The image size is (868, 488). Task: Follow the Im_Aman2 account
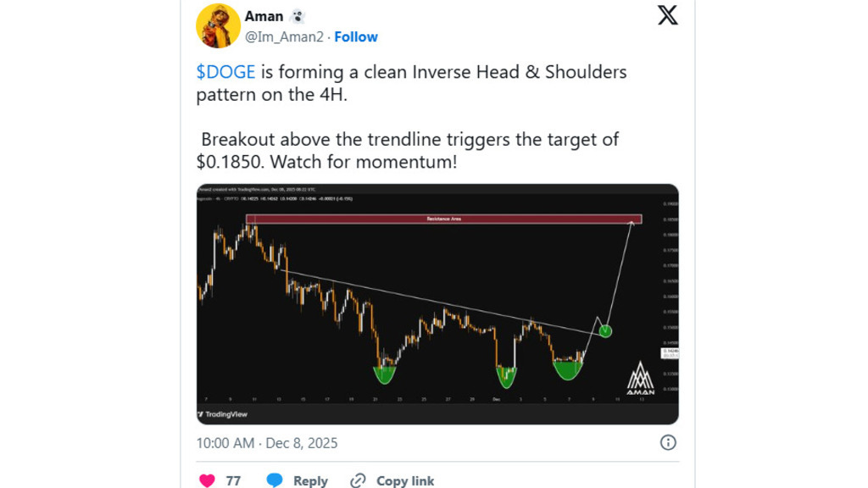pyautogui.click(x=356, y=36)
